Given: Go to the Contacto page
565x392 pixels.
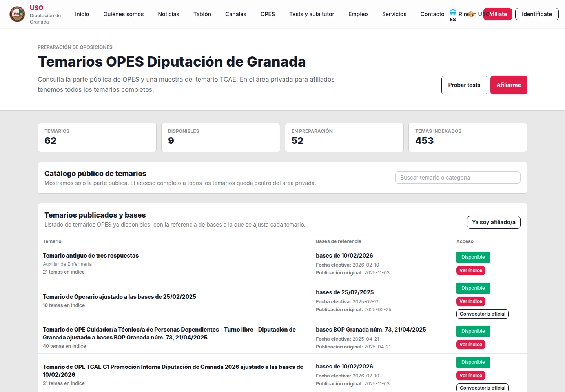Looking at the screenshot, I should click(x=432, y=14).
